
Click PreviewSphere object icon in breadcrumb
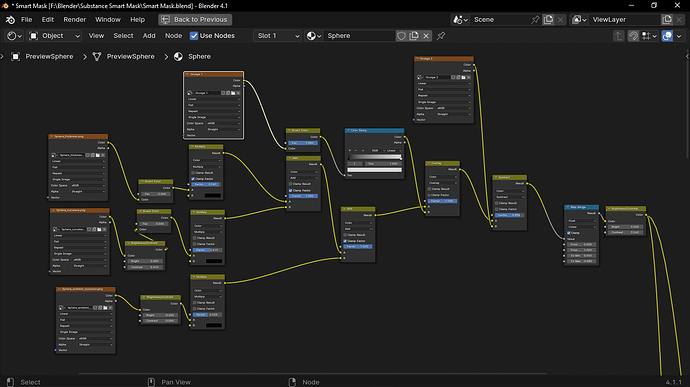(x=15, y=56)
